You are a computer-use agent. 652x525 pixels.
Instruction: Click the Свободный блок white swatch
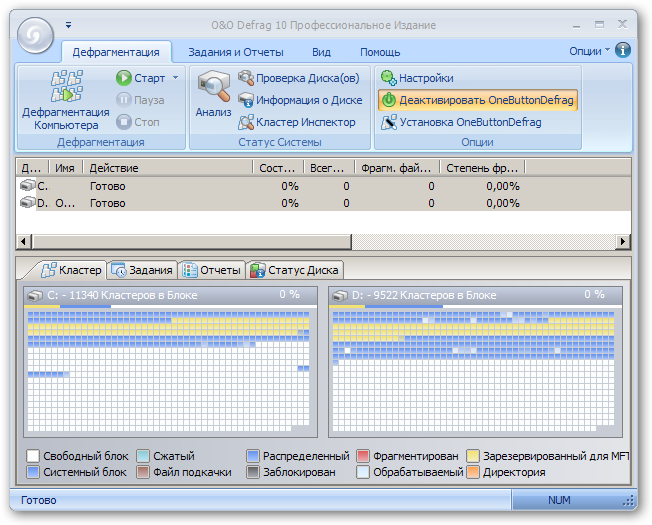(33, 456)
